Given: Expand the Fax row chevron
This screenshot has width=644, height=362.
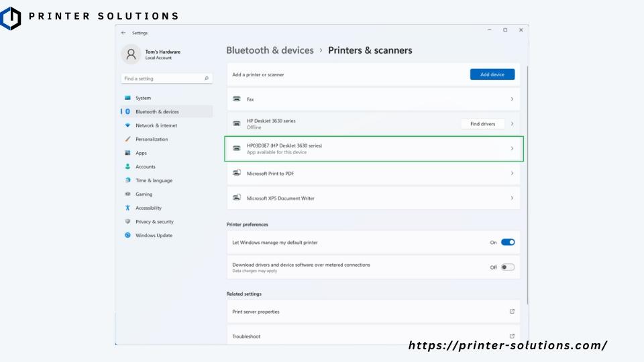Looking at the screenshot, I should click(x=512, y=99).
